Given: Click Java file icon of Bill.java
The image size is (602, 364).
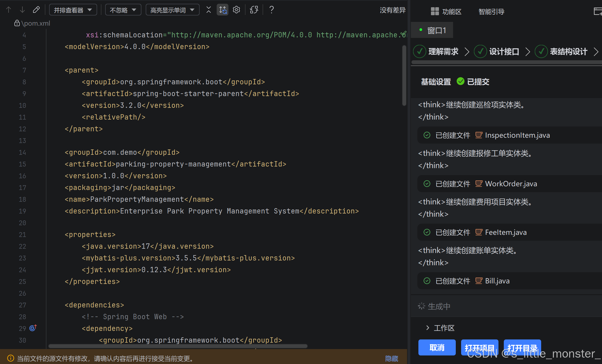Looking at the screenshot, I should 479,281.
